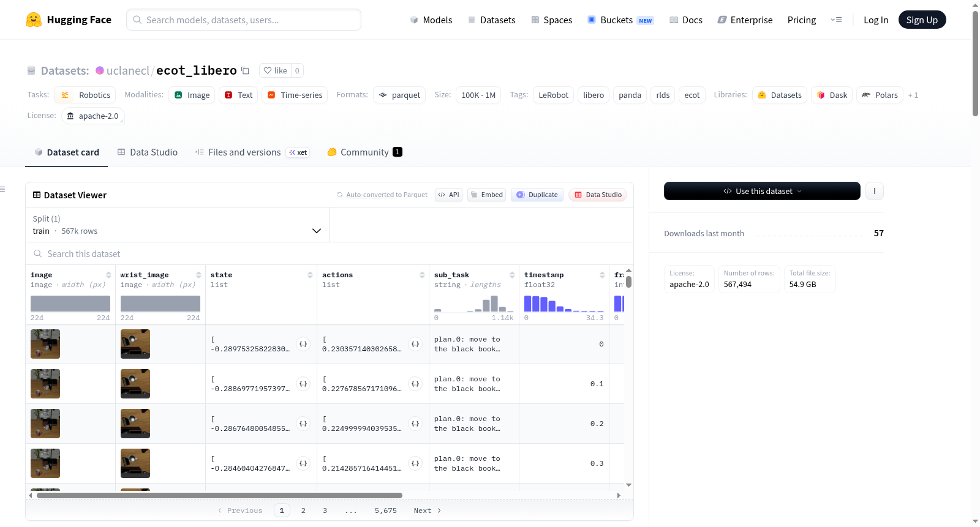
Task: Sort by the wrist_image column
Action: tap(198, 275)
